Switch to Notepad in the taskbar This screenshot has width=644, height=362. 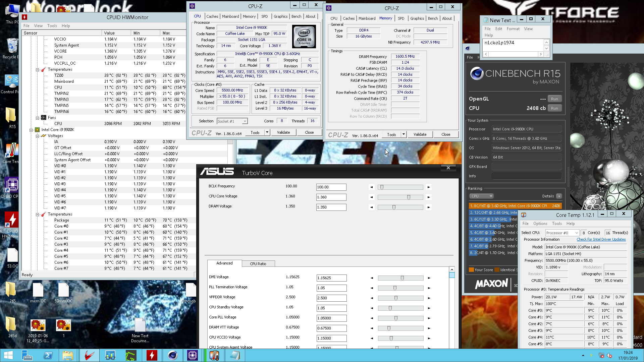[235, 355]
